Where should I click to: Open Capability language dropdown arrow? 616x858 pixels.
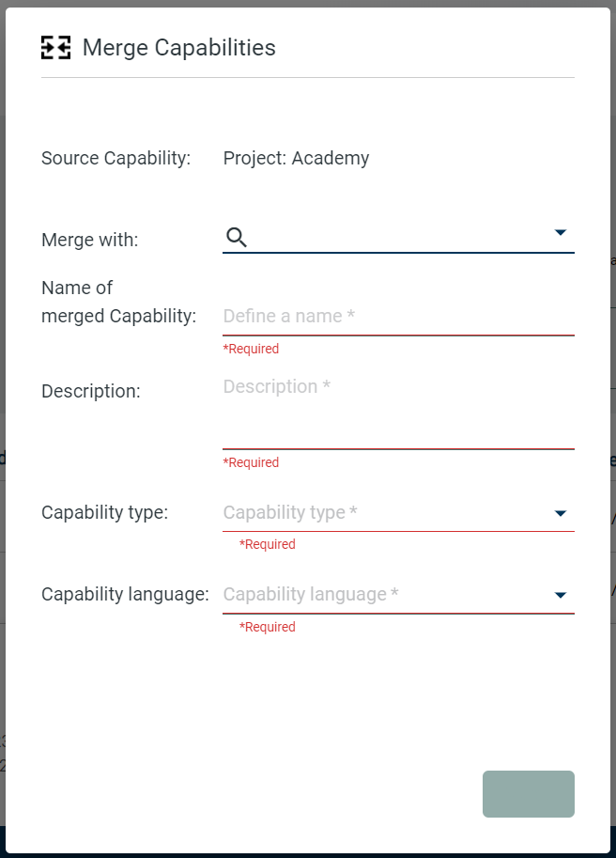point(561,595)
